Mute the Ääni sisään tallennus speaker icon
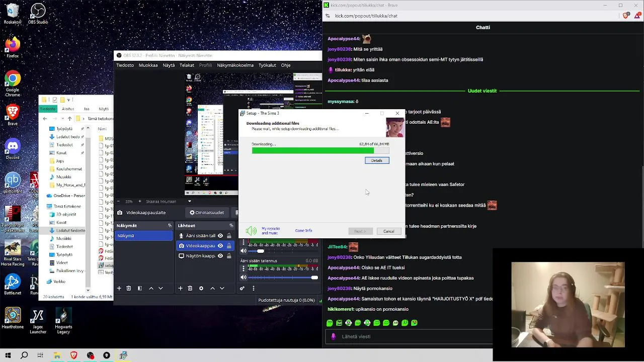Image resolution: width=644 pixels, height=362 pixels. (244, 277)
